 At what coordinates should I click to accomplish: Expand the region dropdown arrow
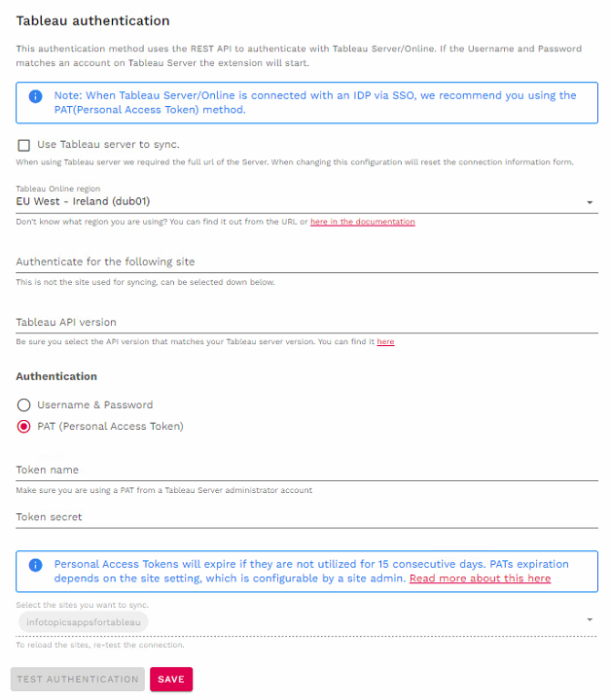(x=591, y=203)
